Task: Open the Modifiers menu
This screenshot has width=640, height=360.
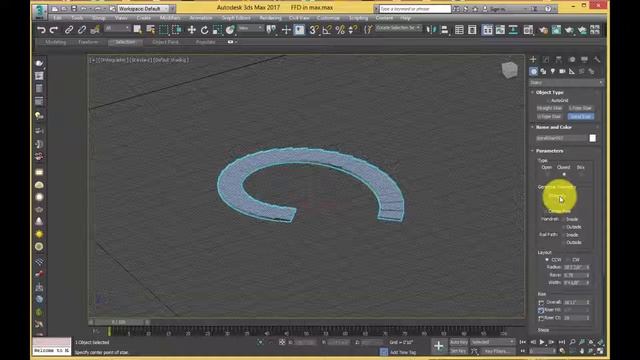Action: coord(170,18)
